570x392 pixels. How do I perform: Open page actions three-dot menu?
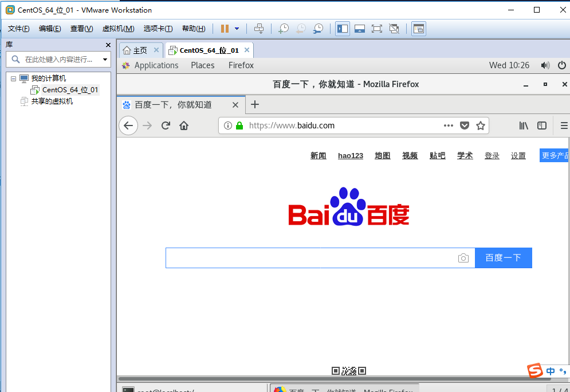[x=448, y=126]
